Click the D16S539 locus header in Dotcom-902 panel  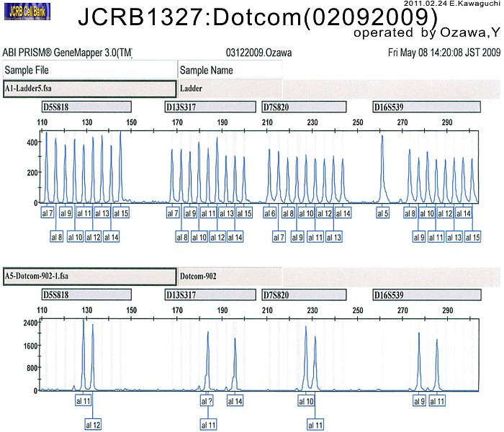(x=427, y=294)
